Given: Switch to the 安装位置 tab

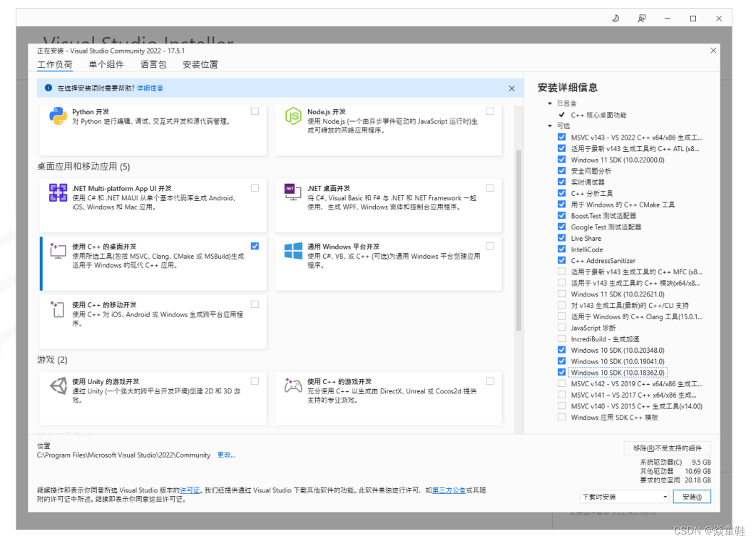Looking at the screenshot, I should [x=200, y=65].
